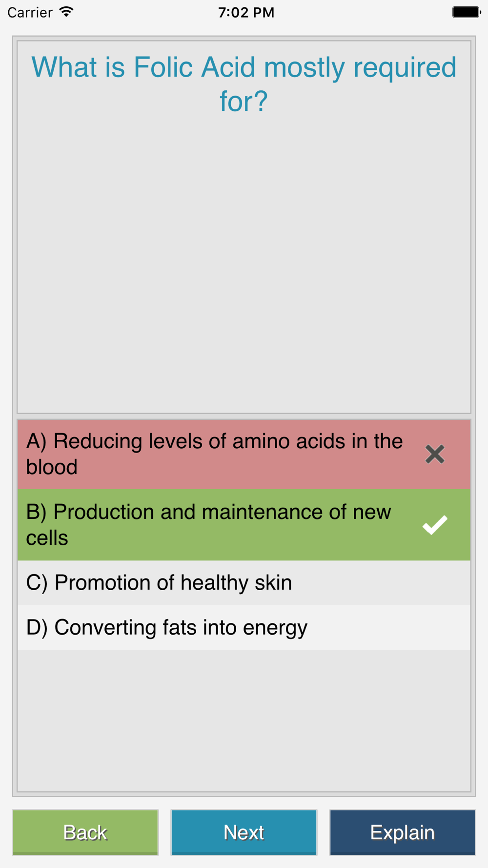Choose answer C Promotion of healthy skin
The image size is (488, 868).
(x=244, y=582)
